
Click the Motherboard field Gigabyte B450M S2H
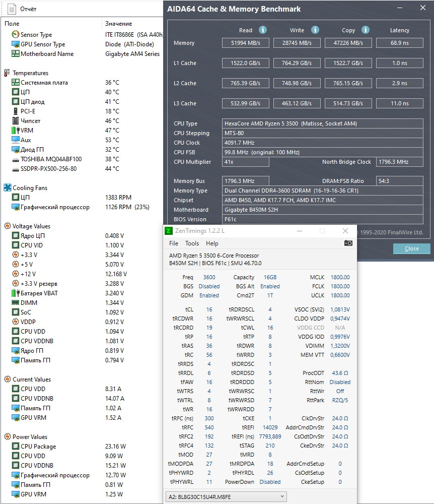[x=322, y=210]
